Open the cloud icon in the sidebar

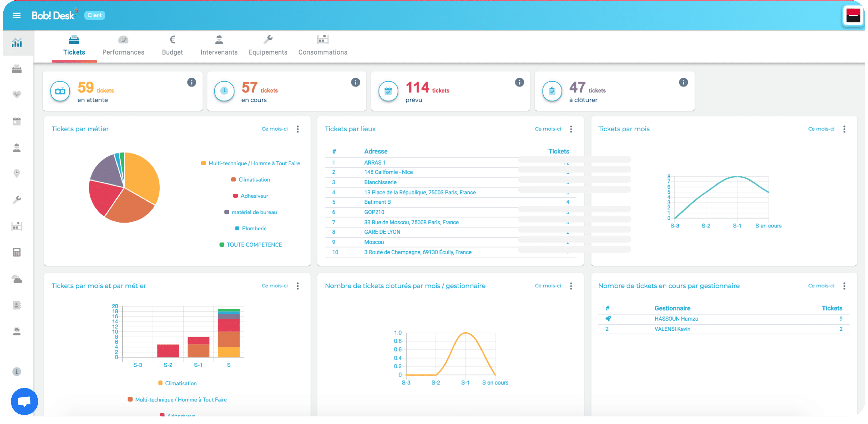point(17,279)
